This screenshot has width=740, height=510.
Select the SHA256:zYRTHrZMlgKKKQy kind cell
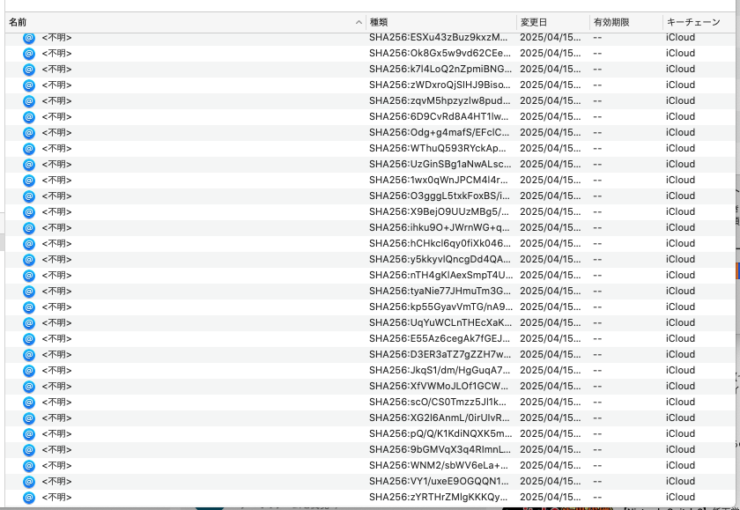(439, 497)
